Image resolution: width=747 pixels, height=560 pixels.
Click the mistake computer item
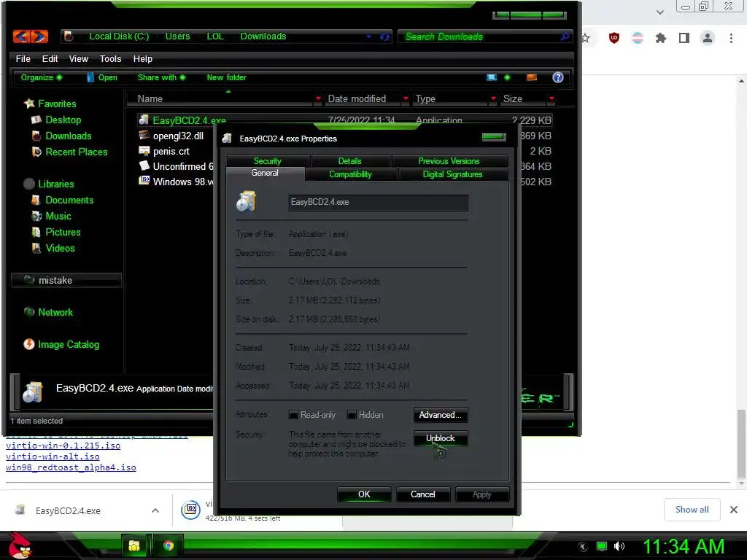pyautogui.click(x=66, y=280)
